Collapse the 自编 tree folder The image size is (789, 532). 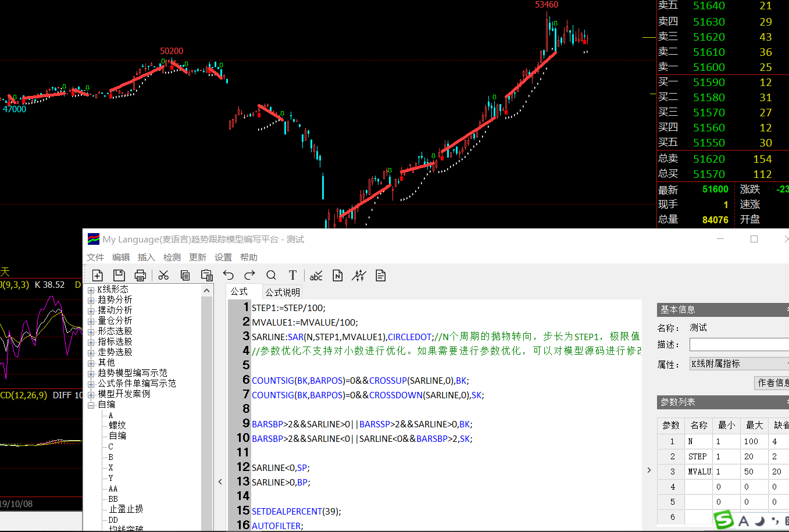click(91, 405)
